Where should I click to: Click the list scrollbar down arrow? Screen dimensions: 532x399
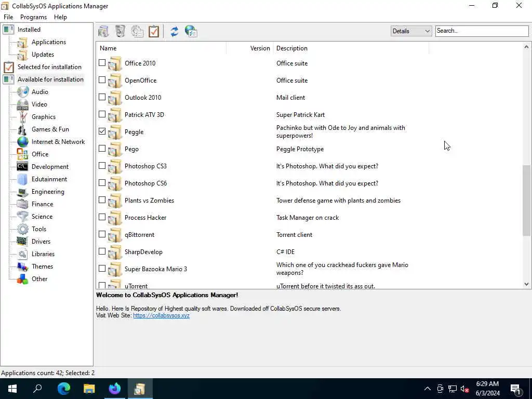(x=526, y=284)
